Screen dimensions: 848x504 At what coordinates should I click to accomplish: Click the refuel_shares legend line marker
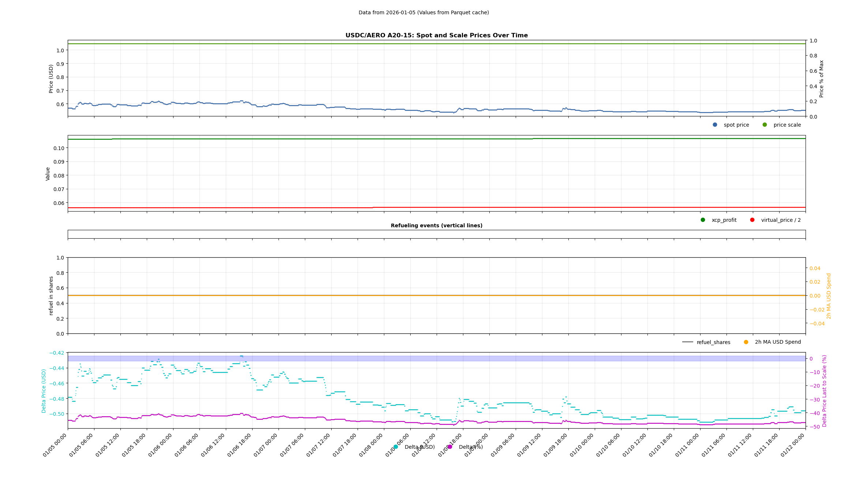click(687, 342)
